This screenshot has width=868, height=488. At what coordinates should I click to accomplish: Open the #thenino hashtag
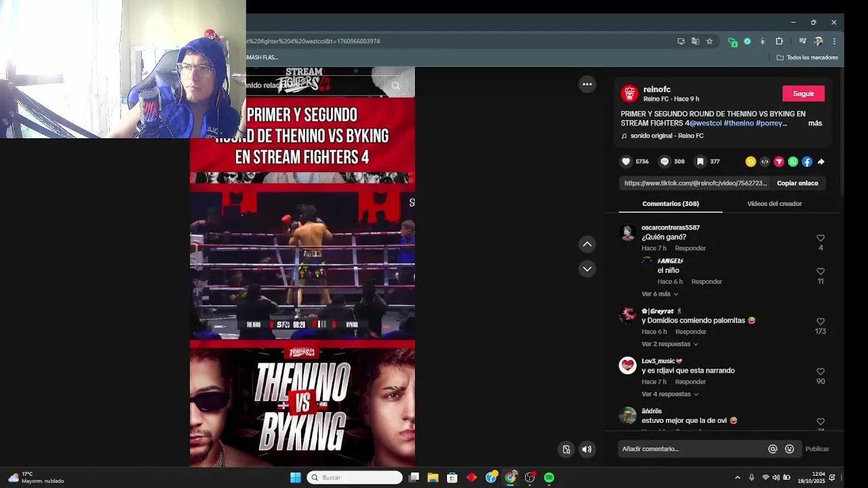(738, 123)
